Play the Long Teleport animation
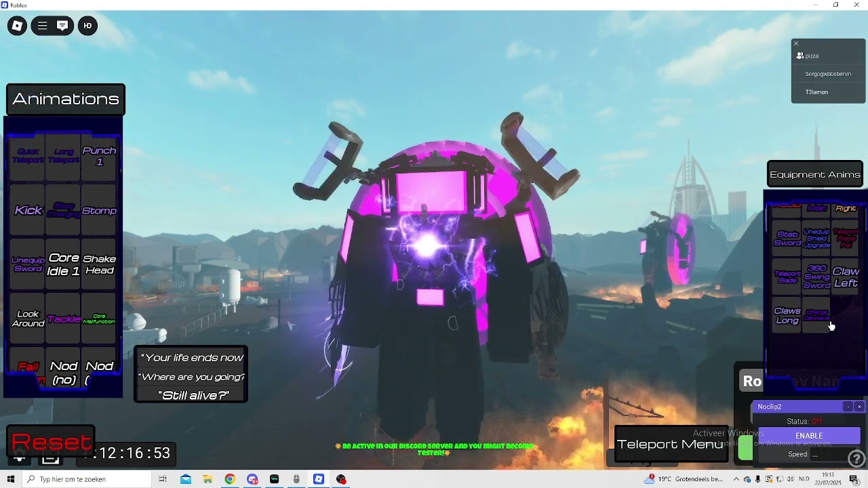 [x=64, y=157]
